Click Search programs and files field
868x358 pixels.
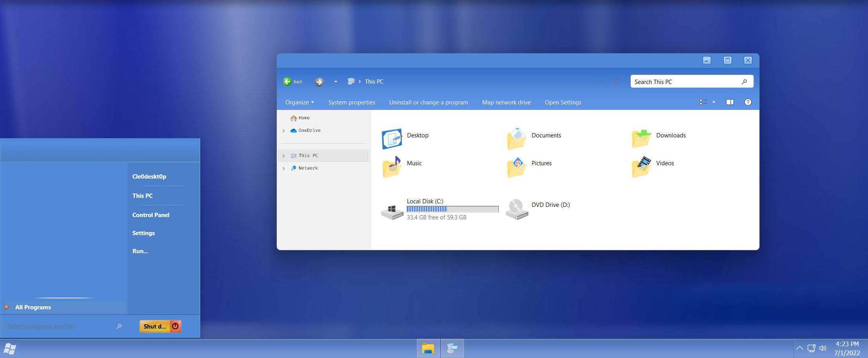pos(59,327)
